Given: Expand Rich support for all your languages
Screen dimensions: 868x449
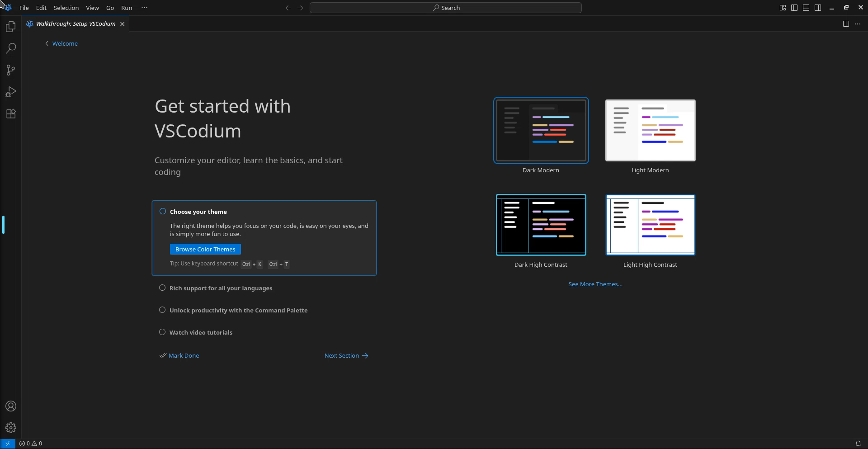Looking at the screenshot, I should pyautogui.click(x=221, y=288).
